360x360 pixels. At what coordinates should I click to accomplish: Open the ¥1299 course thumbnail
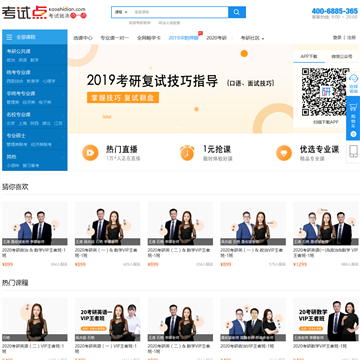click(326, 224)
